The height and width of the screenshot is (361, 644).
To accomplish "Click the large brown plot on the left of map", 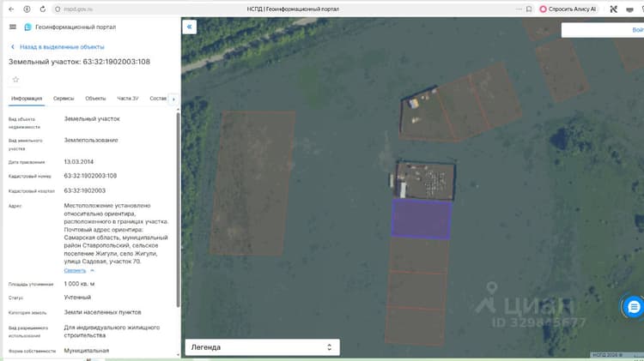I will [x=252, y=183].
